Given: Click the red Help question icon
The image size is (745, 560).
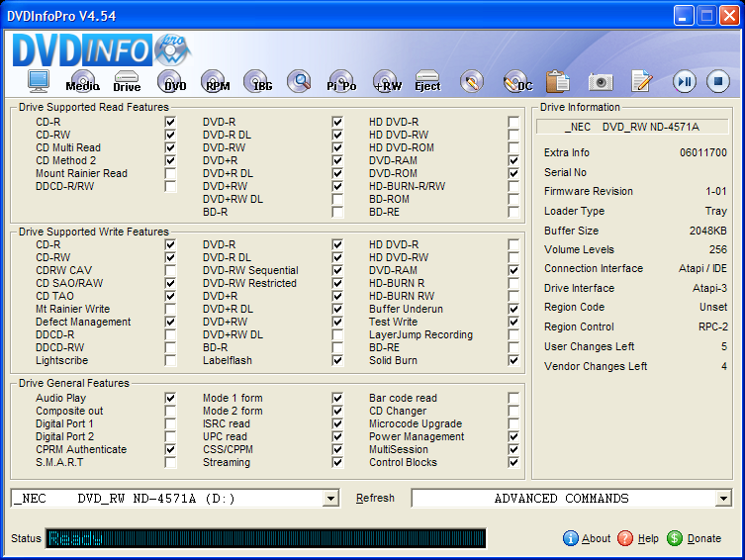Looking at the screenshot, I should click(x=625, y=538).
